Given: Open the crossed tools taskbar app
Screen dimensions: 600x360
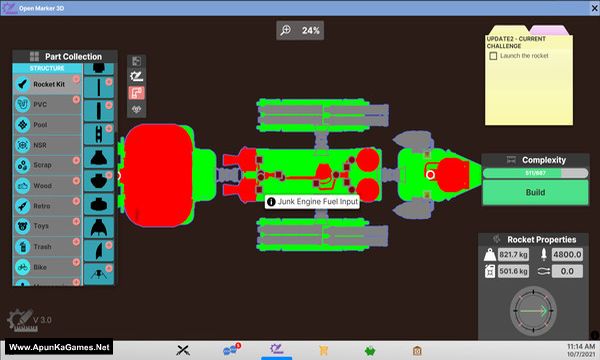Looking at the screenshot, I should click(x=183, y=350).
